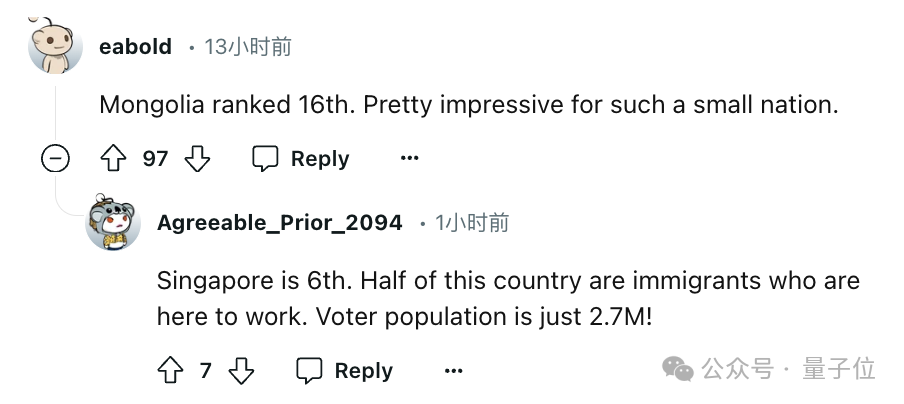Viewport: 904px width, 404px height.
Task: Reply to the Singapore comment
Action: (344, 371)
